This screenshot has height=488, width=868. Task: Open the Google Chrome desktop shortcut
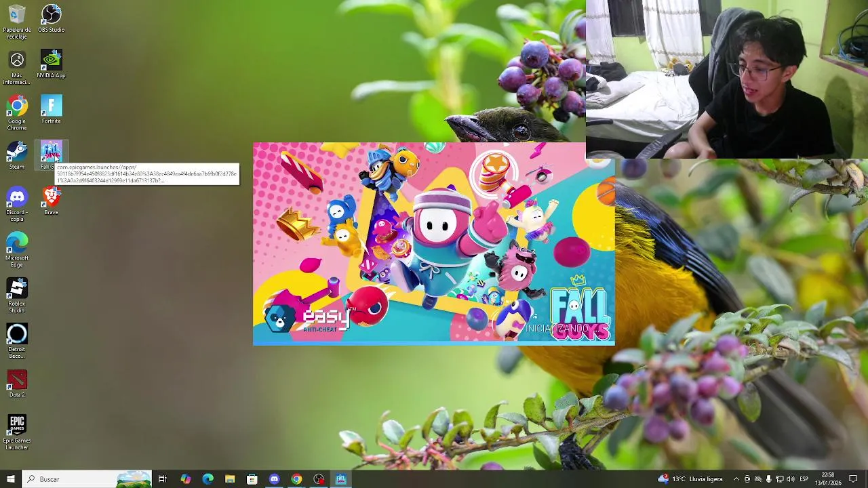[17, 113]
